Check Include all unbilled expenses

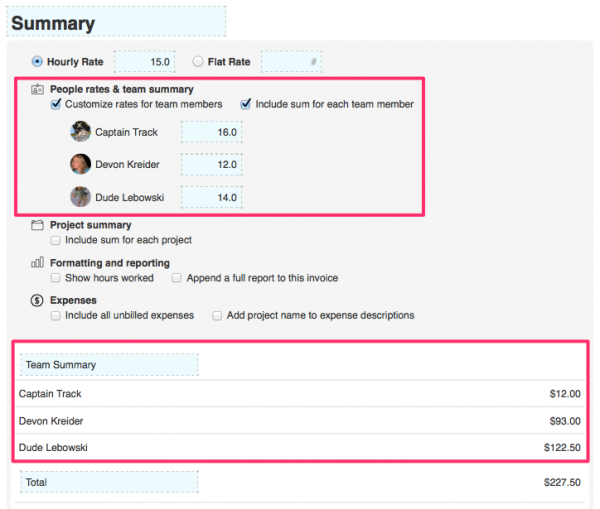(x=57, y=315)
